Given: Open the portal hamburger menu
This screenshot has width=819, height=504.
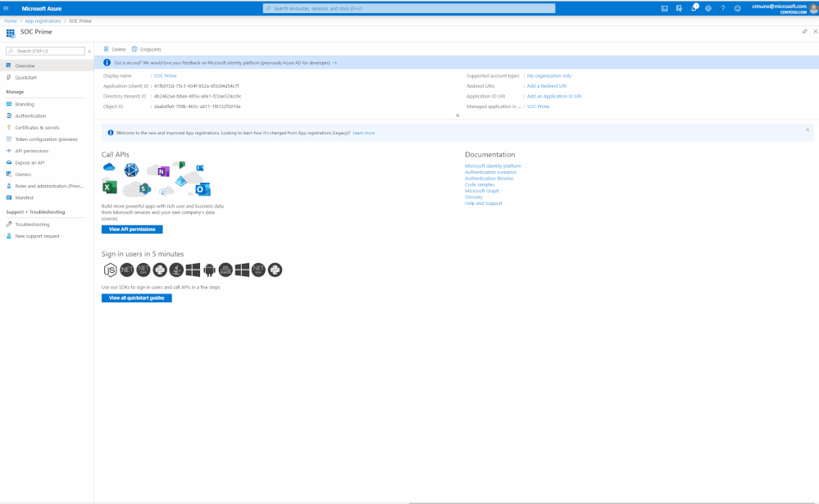Looking at the screenshot, I should point(7,8).
